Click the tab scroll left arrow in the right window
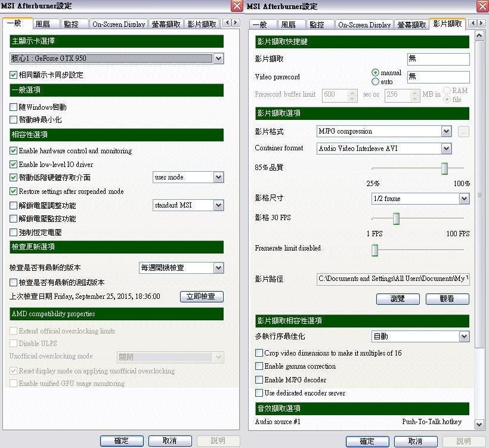Image resolution: width=489 pixels, height=448 pixels. (x=473, y=23)
